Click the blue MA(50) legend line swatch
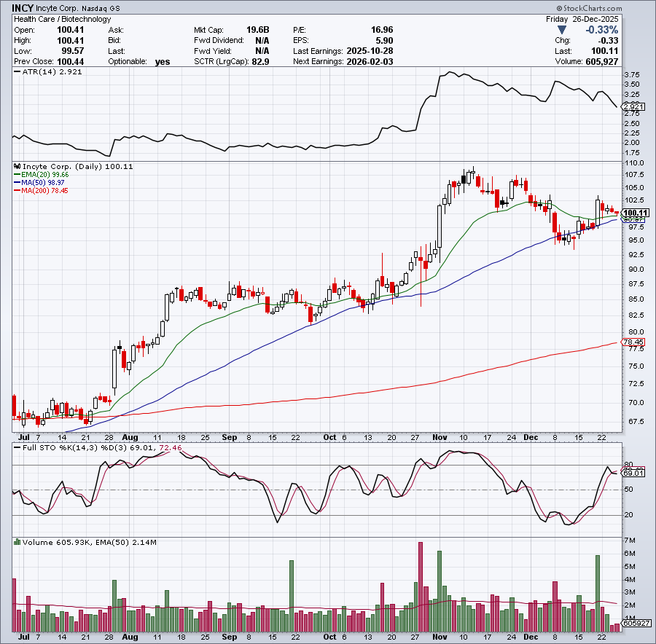Screen dimensions: 656x644 17,182
